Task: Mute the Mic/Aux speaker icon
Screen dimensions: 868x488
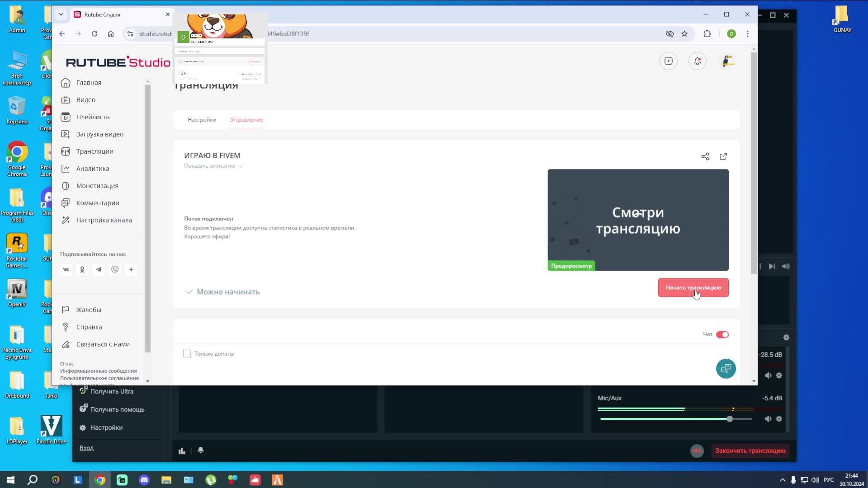Action: [768, 419]
